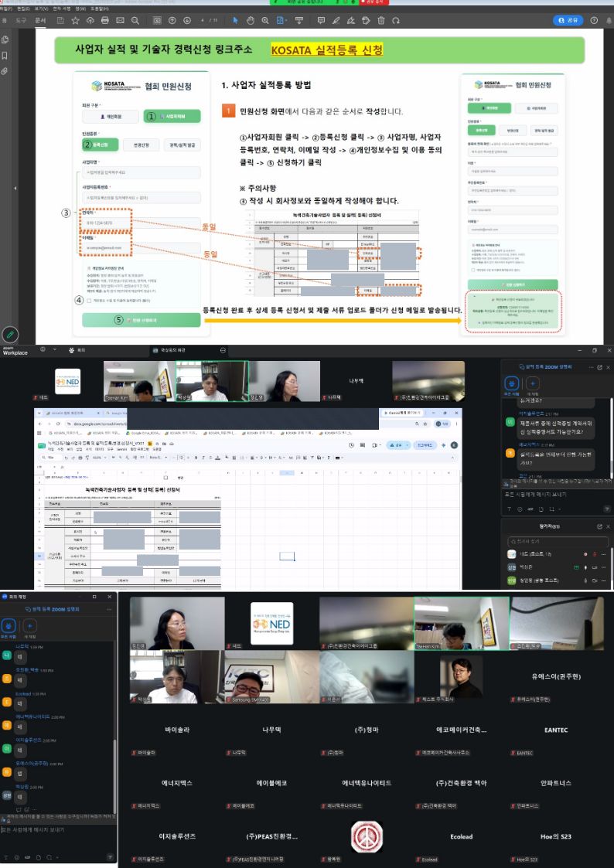
Task: Pop out the right Zoom chat panel
Action: tap(599, 367)
